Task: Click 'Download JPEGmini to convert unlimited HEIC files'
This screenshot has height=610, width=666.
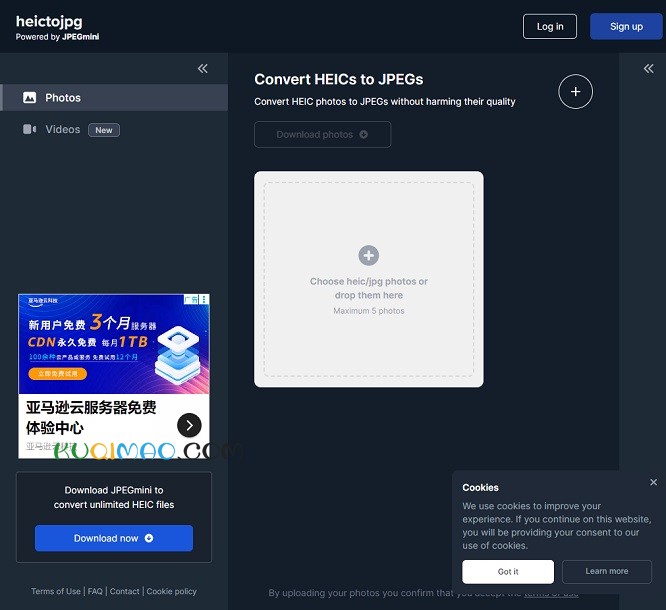Action: 114,497
